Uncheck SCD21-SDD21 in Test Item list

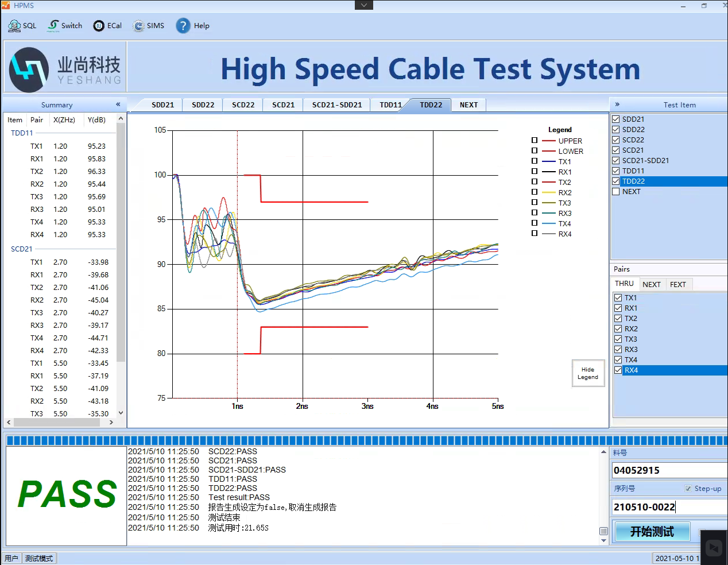[616, 161]
